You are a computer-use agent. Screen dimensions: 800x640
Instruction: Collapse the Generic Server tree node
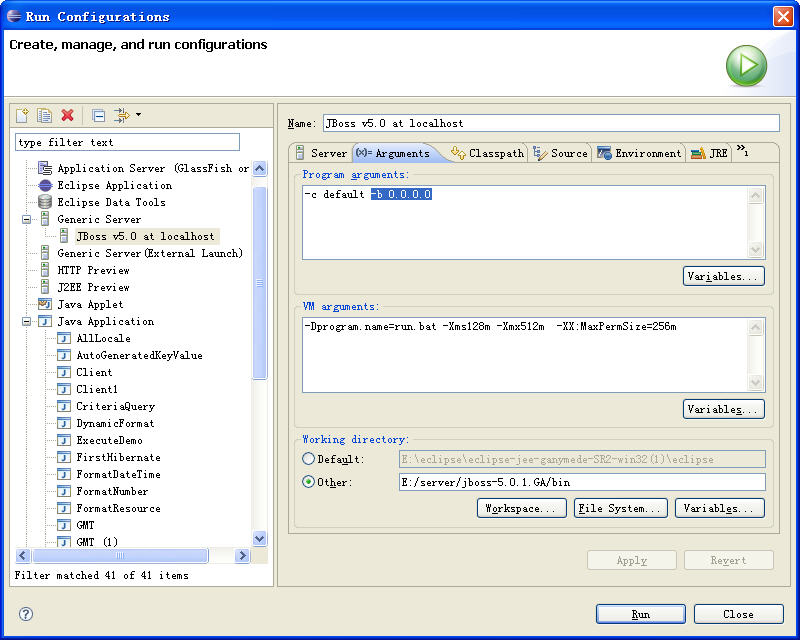click(26, 219)
